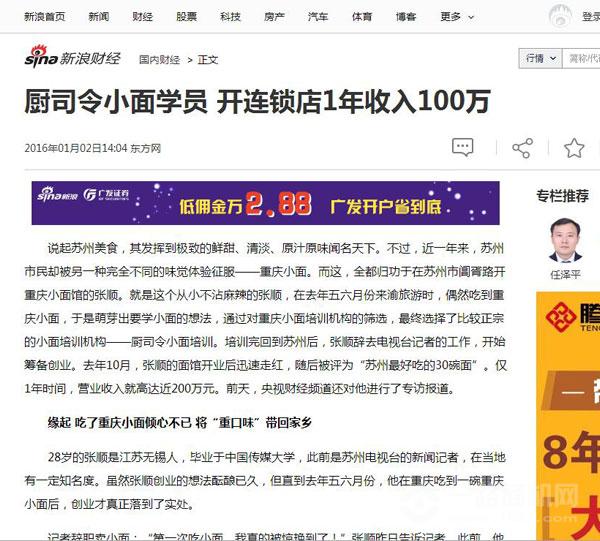600x541 pixels.
Task: Click the 任泽平 columnist name link
Action: tap(567, 272)
